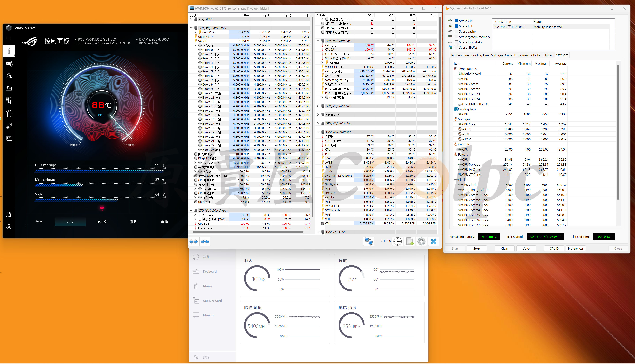Open the Armoury Crate hamburger menu
Image resolution: width=635 pixels, height=364 pixels.
(9, 38)
